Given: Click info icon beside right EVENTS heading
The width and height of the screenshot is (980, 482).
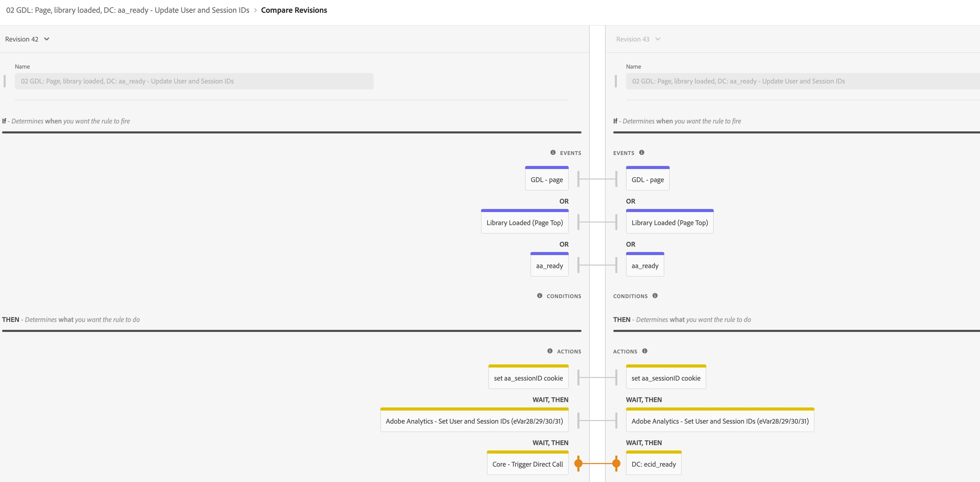Looking at the screenshot, I should [x=642, y=152].
